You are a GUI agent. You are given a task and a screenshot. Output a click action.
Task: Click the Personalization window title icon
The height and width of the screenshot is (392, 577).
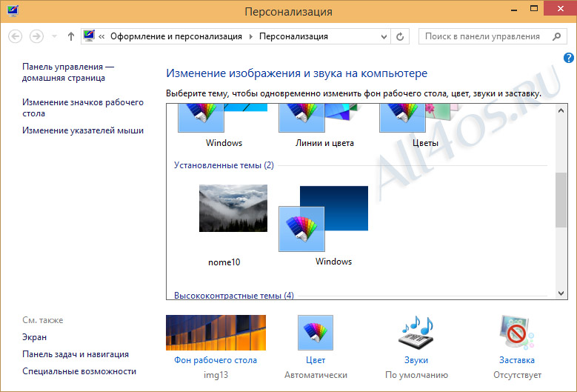[x=13, y=10]
